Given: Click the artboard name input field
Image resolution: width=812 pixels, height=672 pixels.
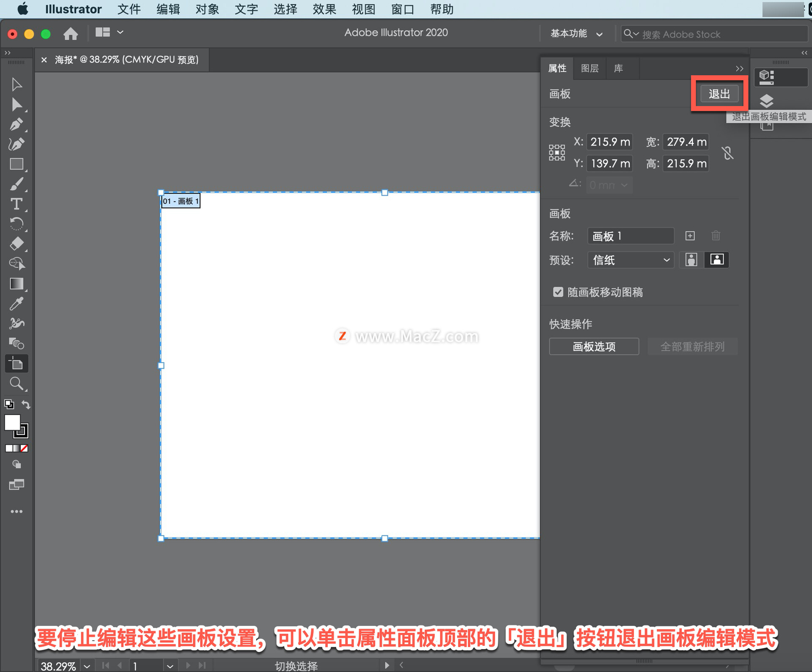Looking at the screenshot, I should pos(630,236).
